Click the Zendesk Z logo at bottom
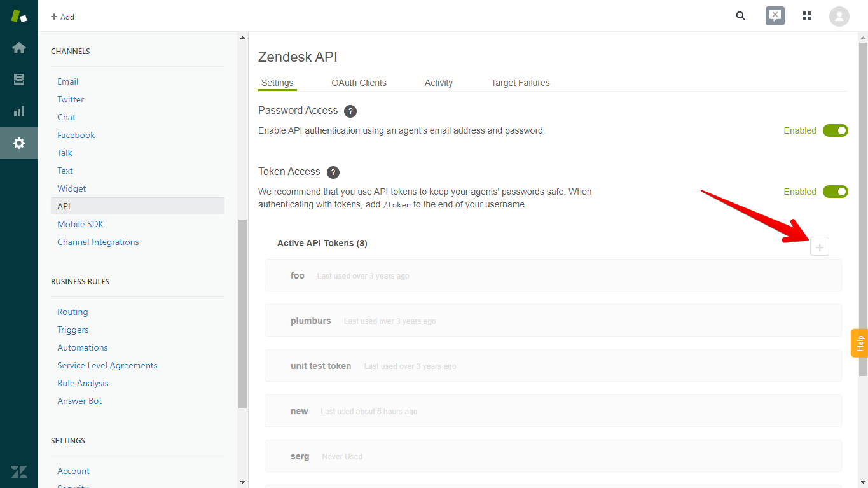The height and width of the screenshot is (488, 868). click(x=19, y=471)
